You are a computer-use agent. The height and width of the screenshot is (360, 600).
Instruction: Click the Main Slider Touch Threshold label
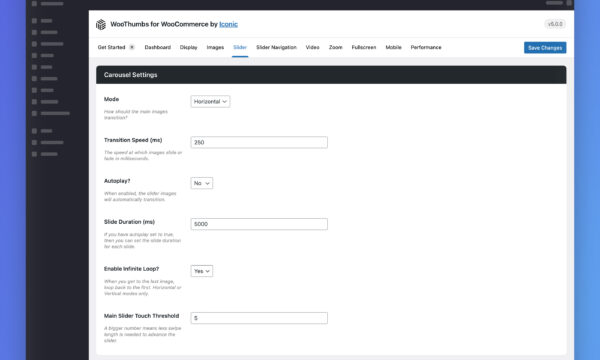[x=141, y=316]
